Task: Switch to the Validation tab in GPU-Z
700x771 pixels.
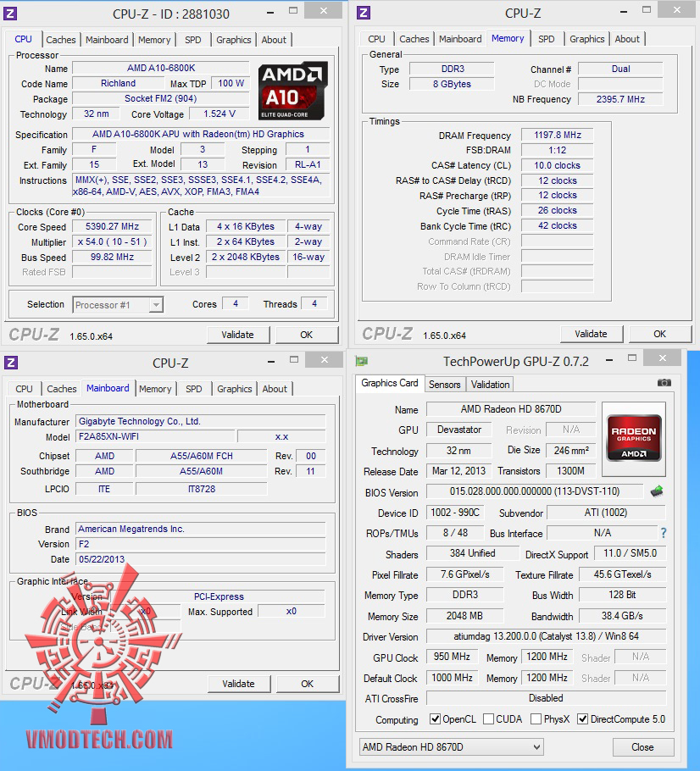Action: coord(490,385)
